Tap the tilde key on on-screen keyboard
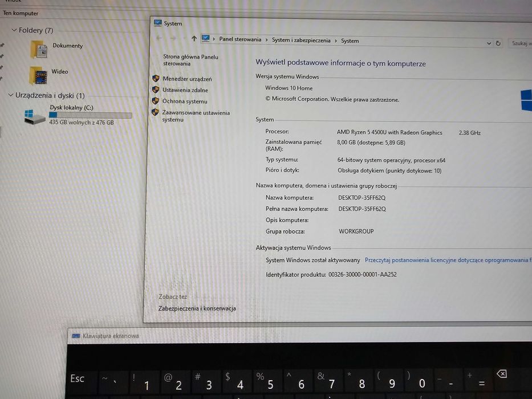Viewport: 532px width, 399px height. pyautogui.click(x=114, y=382)
